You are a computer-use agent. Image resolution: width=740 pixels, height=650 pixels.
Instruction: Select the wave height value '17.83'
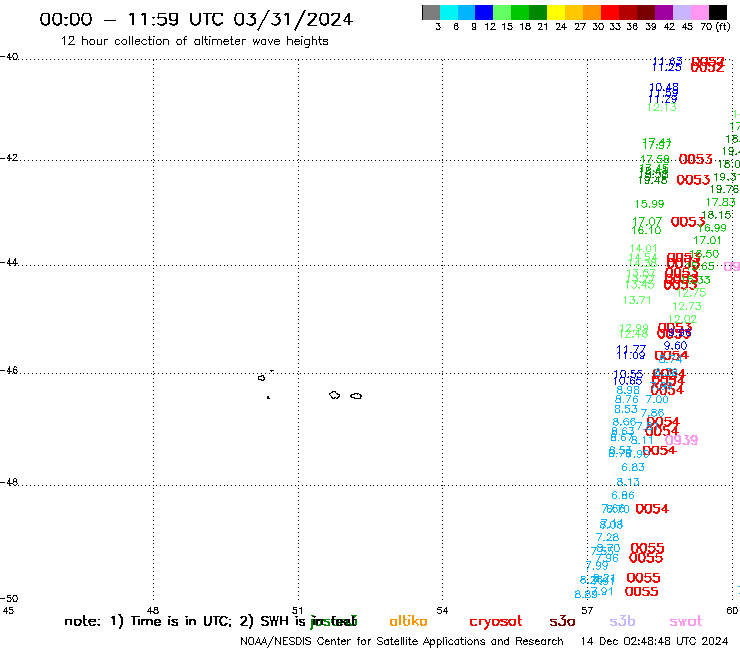pos(720,202)
